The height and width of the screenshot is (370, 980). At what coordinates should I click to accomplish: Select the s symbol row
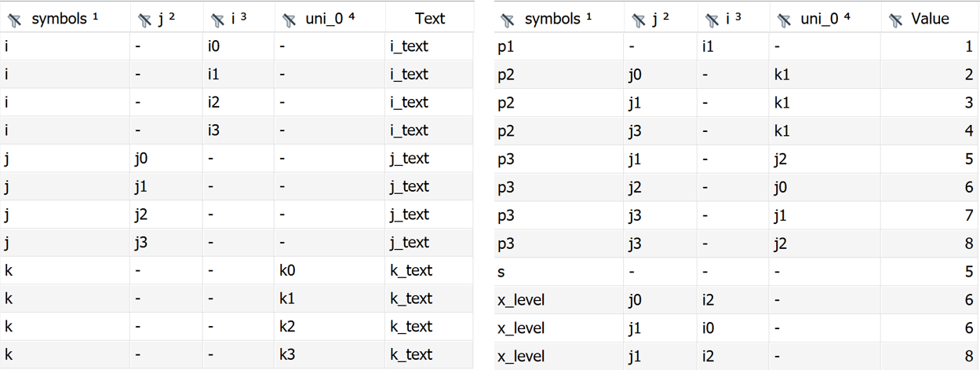coord(501,271)
